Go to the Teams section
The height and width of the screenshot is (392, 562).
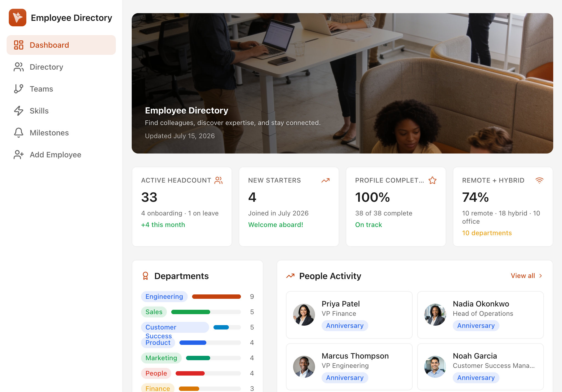[61, 89]
